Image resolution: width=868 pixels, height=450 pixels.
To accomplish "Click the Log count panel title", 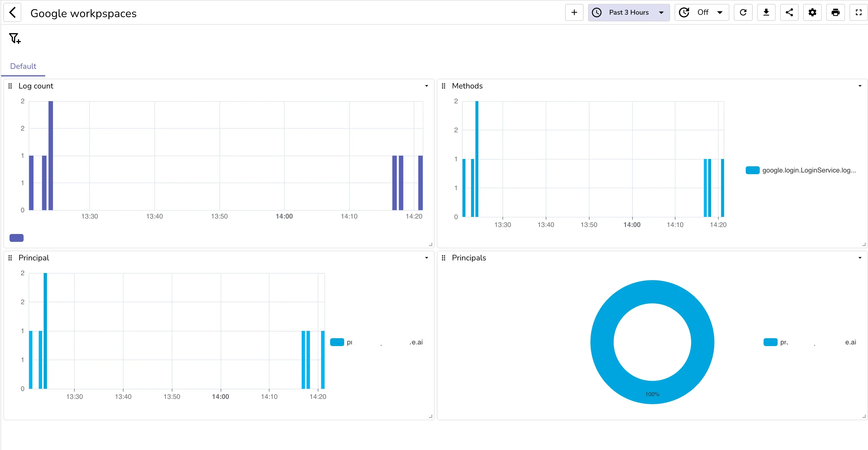I will 36,86.
